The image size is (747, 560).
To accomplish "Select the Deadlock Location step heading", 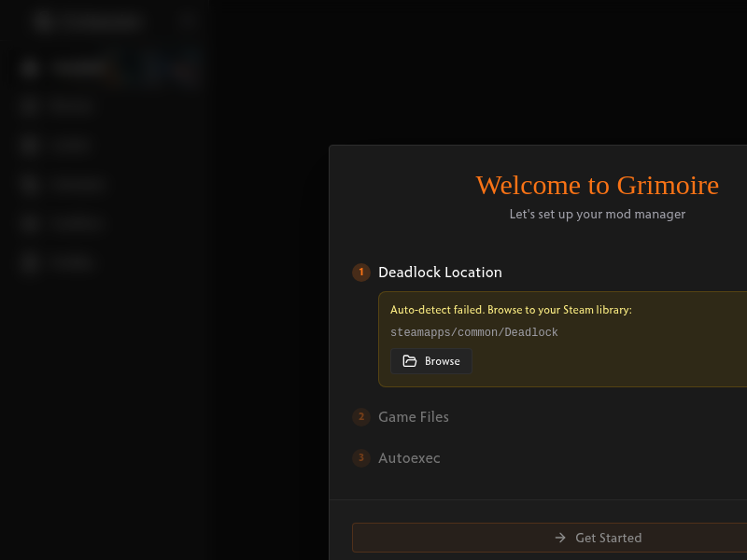I will [440, 273].
